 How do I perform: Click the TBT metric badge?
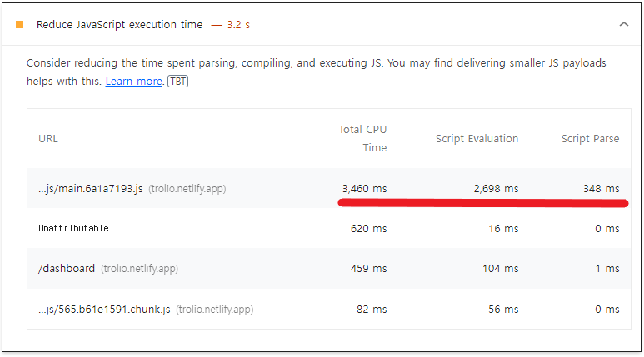[x=177, y=82]
